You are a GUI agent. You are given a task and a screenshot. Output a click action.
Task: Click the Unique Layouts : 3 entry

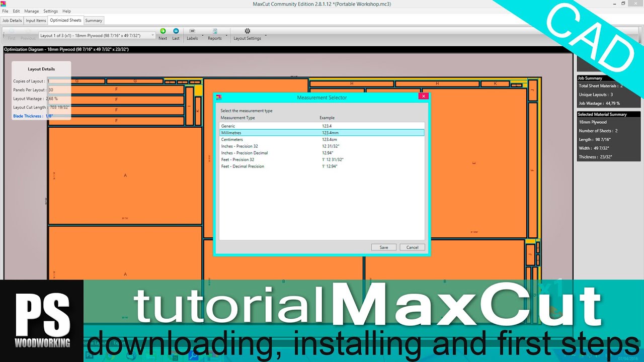tap(596, 95)
